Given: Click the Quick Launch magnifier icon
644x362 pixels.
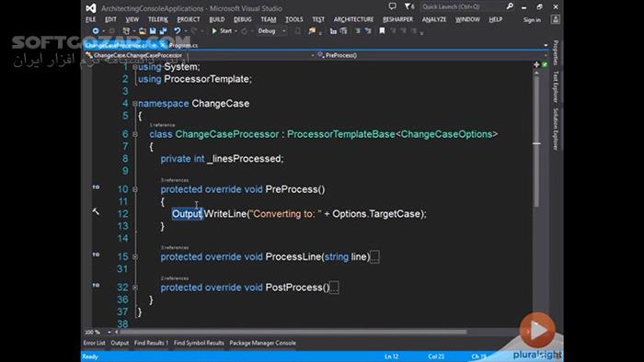Looking at the screenshot, I should (510, 6).
